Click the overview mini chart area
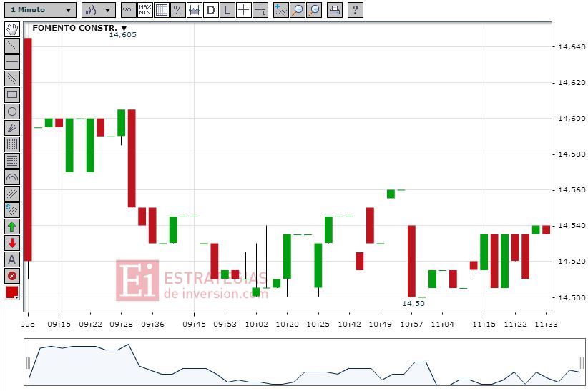The image size is (588, 391). (305, 362)
